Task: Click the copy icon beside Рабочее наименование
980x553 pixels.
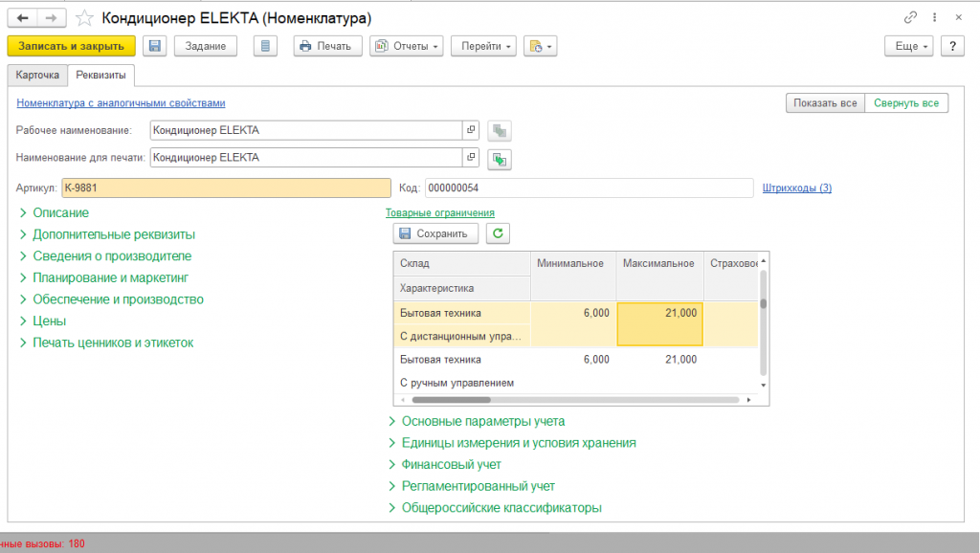Action: click(x=499, y=130)
